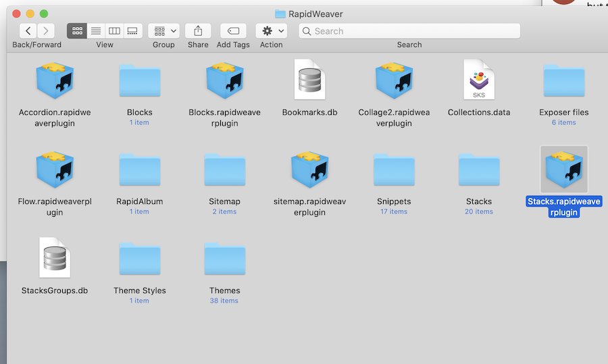
Task: Open the RapidAlbum folder
Action: point(140,170)
